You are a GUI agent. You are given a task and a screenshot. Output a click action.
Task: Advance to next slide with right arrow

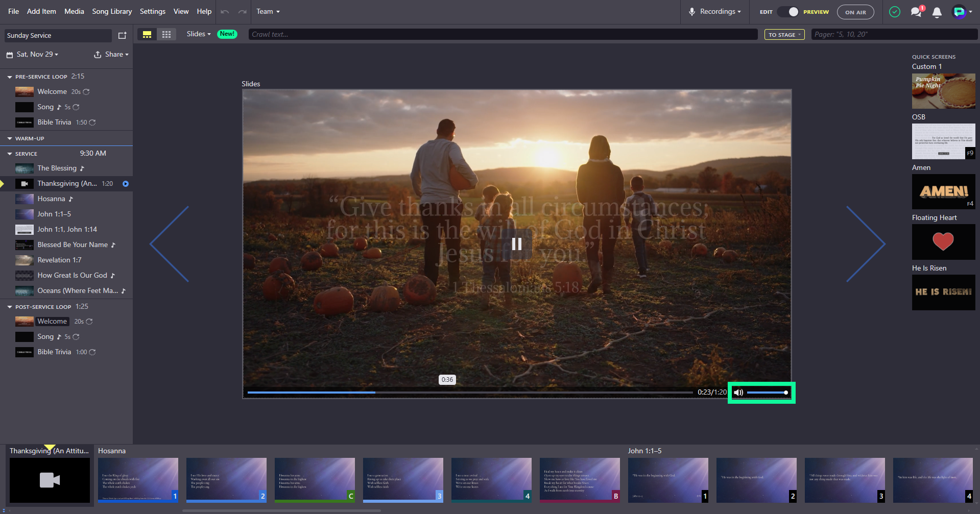[866, 244]
